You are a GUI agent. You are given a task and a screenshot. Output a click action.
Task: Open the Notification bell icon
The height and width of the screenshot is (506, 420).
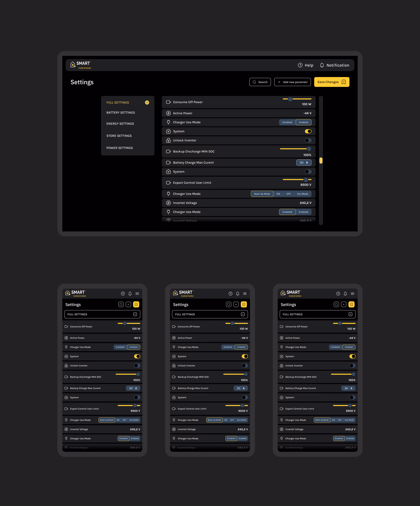pos(322,65)
